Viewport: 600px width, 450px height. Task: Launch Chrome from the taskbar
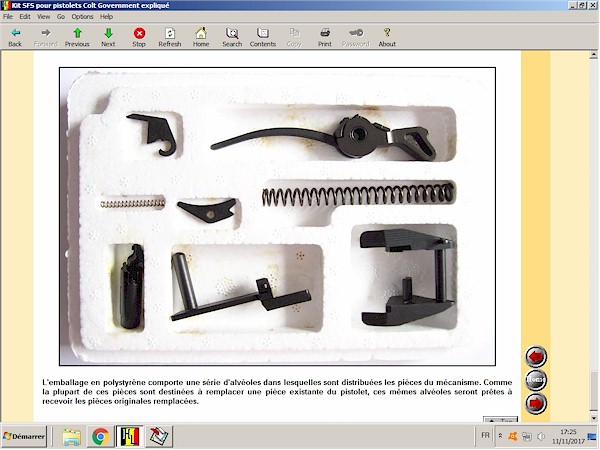100,437
